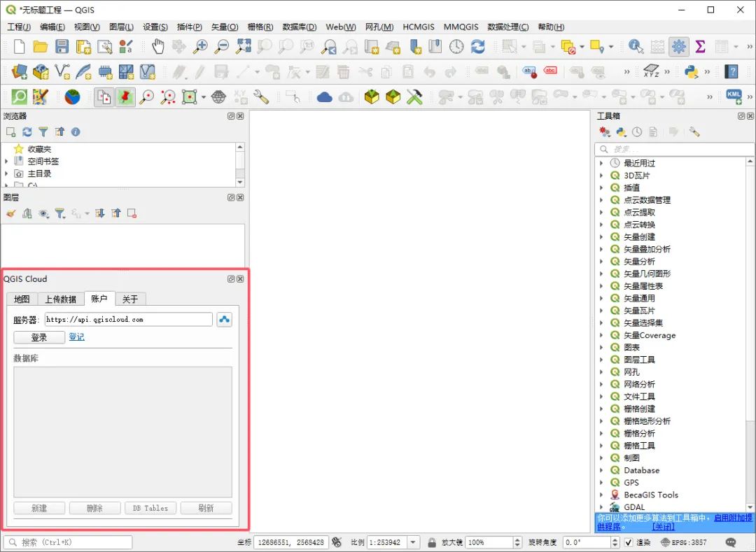Open the Identify Features tool
Screen dimensions: 756x552
636,47
